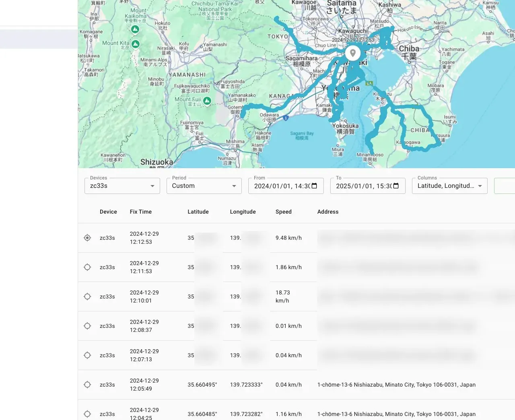Click the 1.86 km/h speed cell

[288, 267]
